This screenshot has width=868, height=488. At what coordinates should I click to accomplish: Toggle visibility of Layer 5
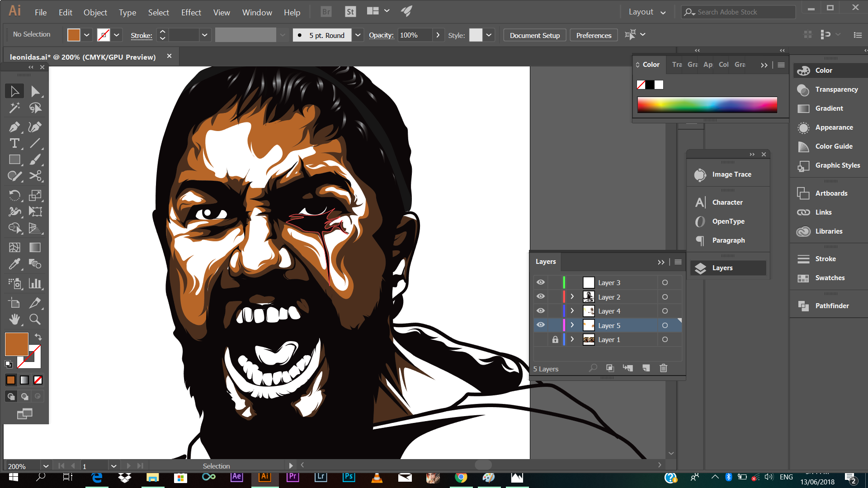point(540,325)
